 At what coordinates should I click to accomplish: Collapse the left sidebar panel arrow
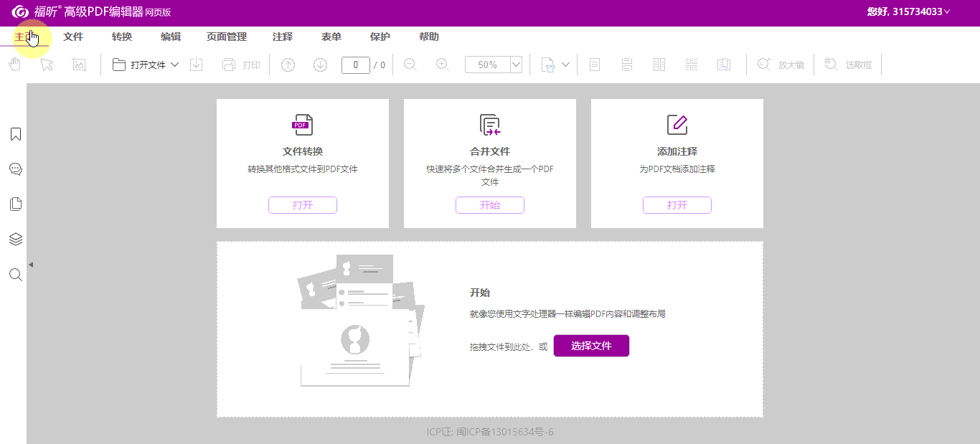(31, 265)
